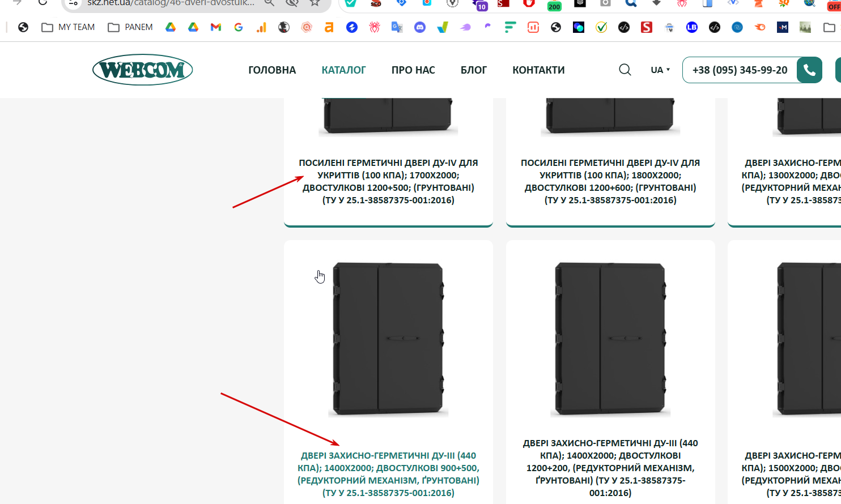Open the yellow circle checkmark bookmark
Viewport: 841px width, 504px height.
click(x=601, y=27)
